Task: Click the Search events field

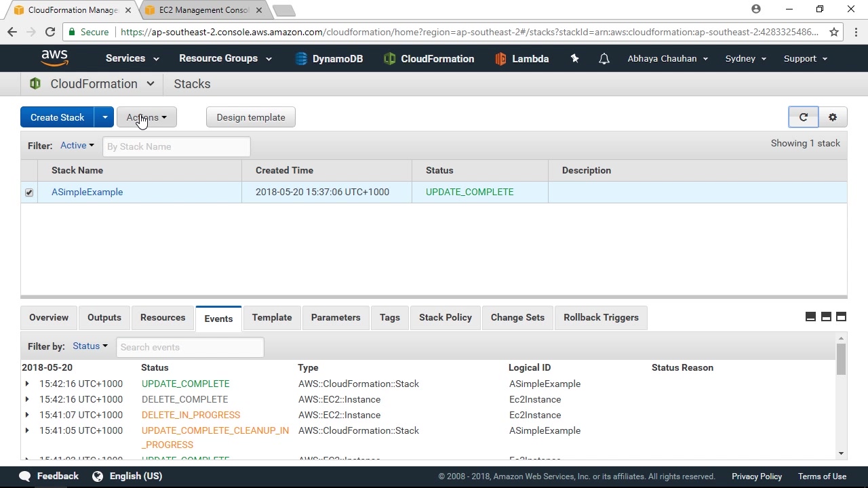Action: [190, 347]
